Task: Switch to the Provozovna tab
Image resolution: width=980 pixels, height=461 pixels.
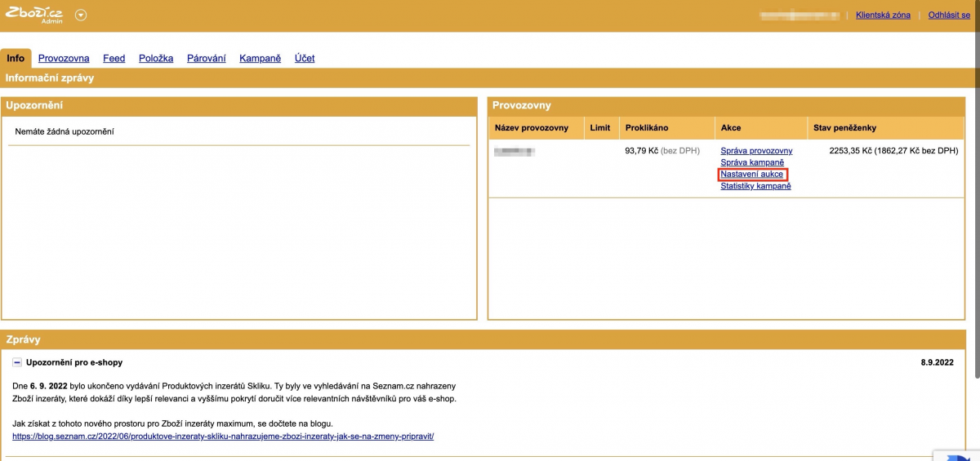Action: pyautogui.click(x=64, y=58)
